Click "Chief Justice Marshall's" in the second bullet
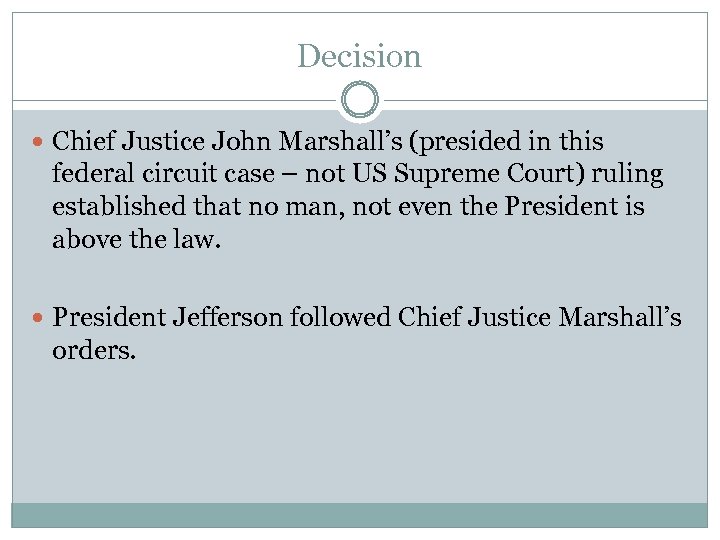Screen dimensions: 720x540 point(540,318)
